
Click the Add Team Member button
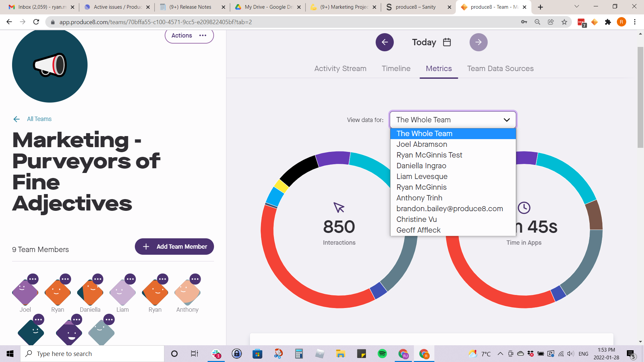174,246
